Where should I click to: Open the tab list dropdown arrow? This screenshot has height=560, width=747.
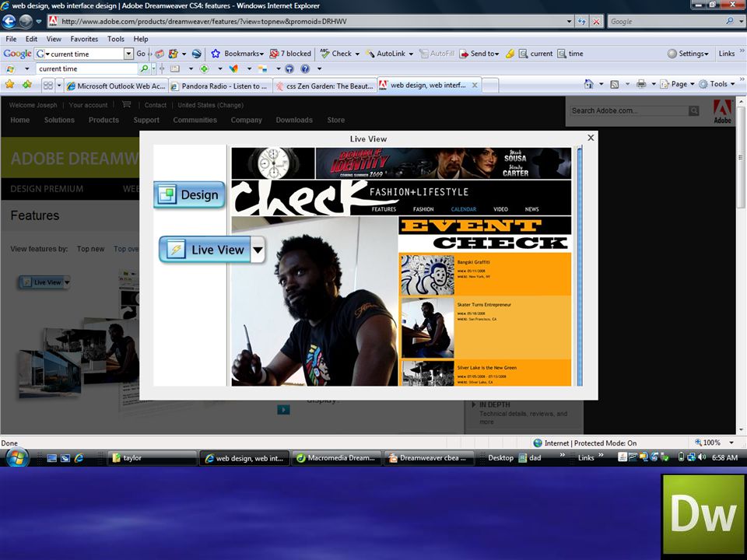point(59,86)
